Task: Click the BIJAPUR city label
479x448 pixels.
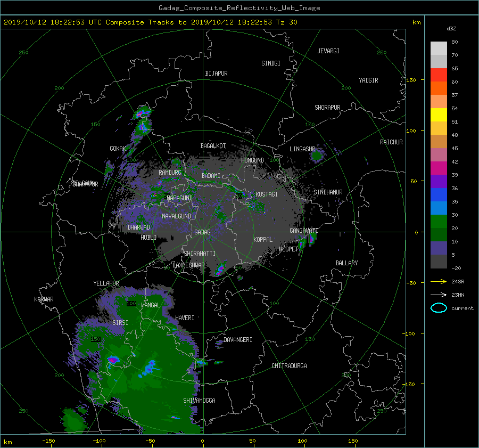Action: 216,74
